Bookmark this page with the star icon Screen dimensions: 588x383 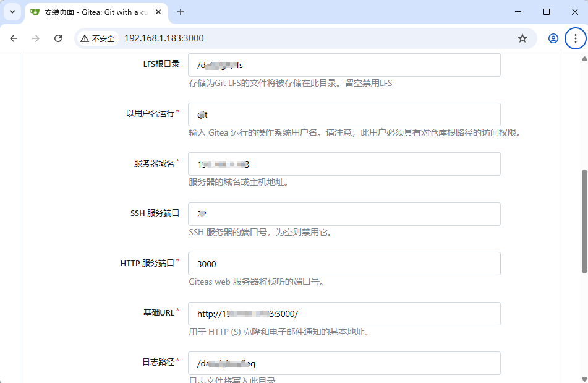tap(522, 38)
